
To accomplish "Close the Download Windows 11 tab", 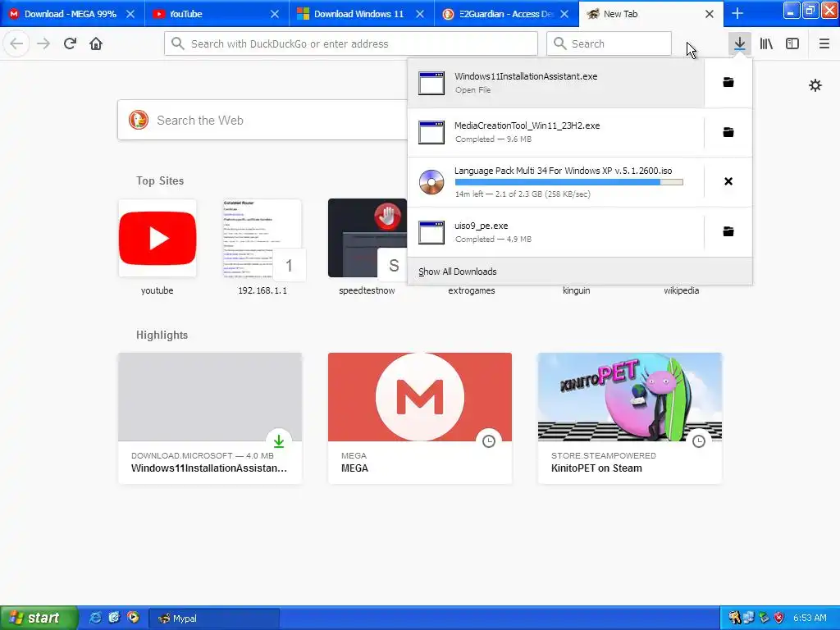I will (x=420, y=14).
